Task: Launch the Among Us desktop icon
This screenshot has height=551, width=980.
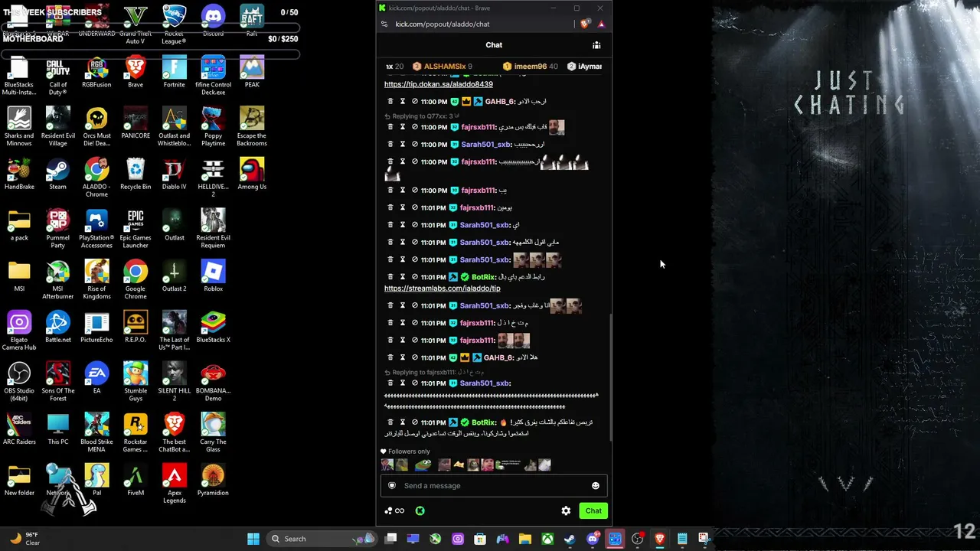Action: (252, 173)
